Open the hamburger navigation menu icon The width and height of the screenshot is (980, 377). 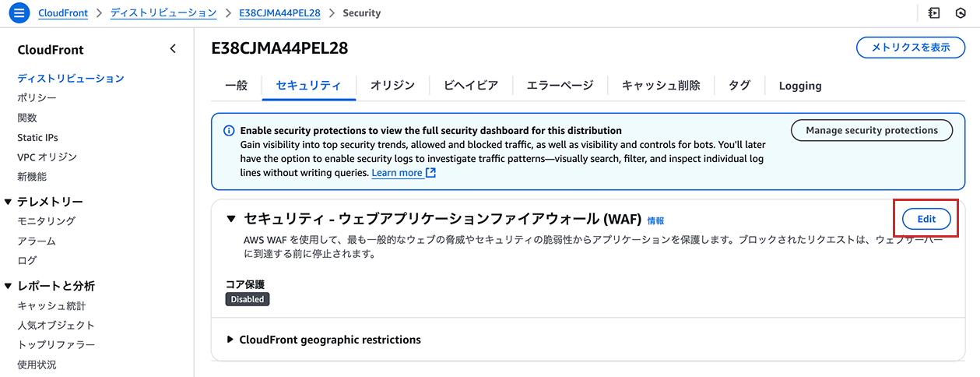[19, 13]
